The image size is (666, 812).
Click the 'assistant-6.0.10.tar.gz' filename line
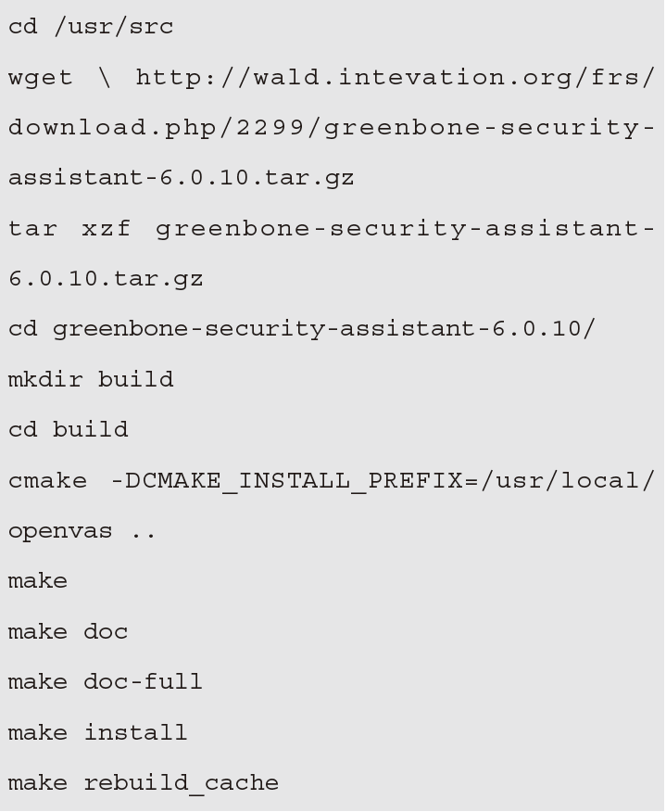[x=182, y=178]
